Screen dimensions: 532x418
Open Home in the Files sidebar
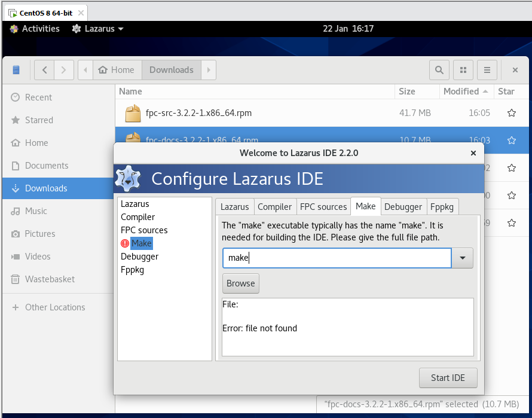tap(57, 143)
